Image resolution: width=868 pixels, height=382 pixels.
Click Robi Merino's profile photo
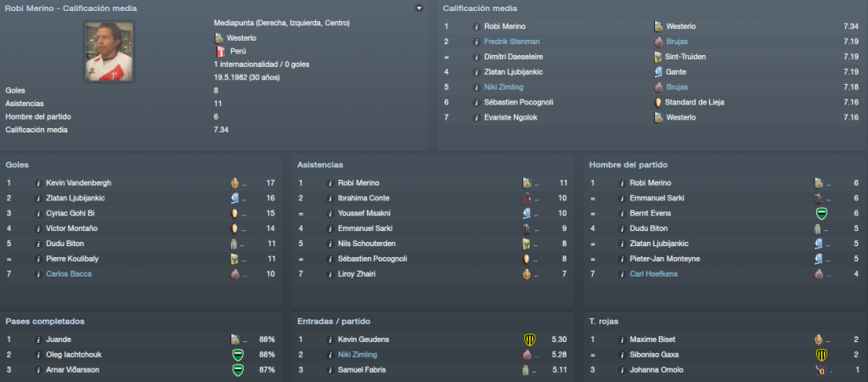(109, 52)
